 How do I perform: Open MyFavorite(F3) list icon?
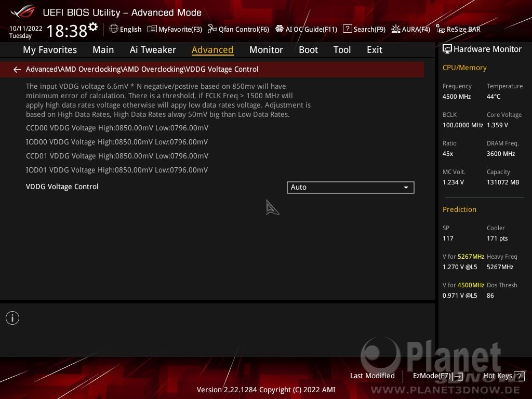tap(152, 29)
